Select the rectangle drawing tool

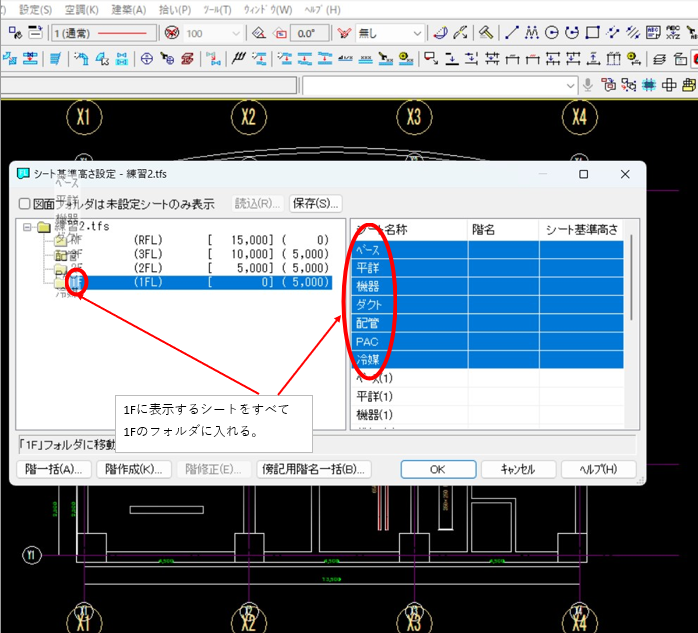(x=592, y=32)
